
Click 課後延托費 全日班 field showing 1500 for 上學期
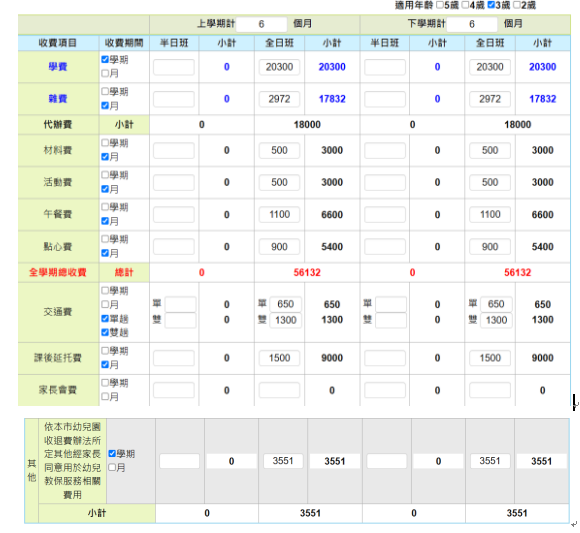[x=279, y=358]
